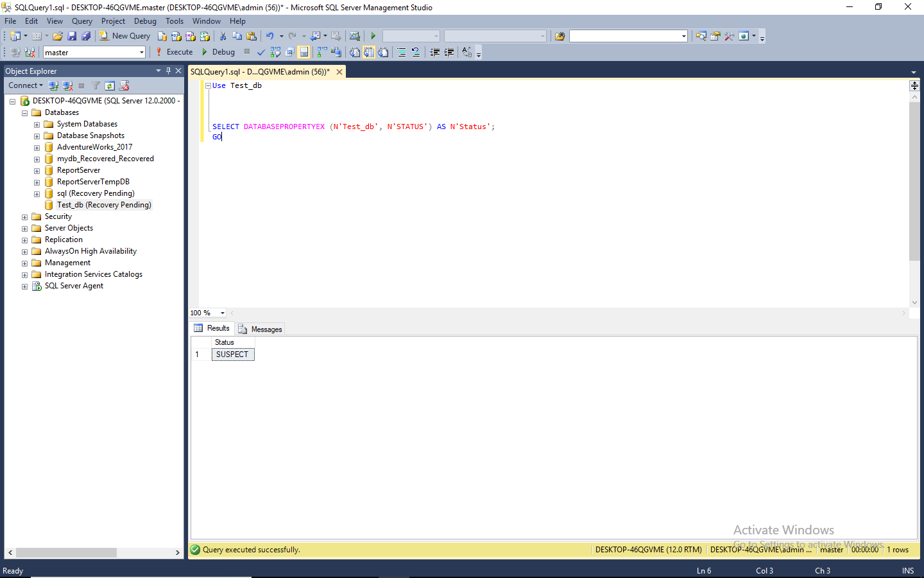Click Connect Object Explorer icon

point(53,85)
